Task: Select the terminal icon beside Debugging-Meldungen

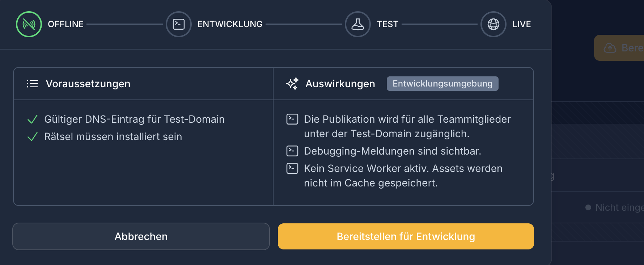Action: [292, 151]
